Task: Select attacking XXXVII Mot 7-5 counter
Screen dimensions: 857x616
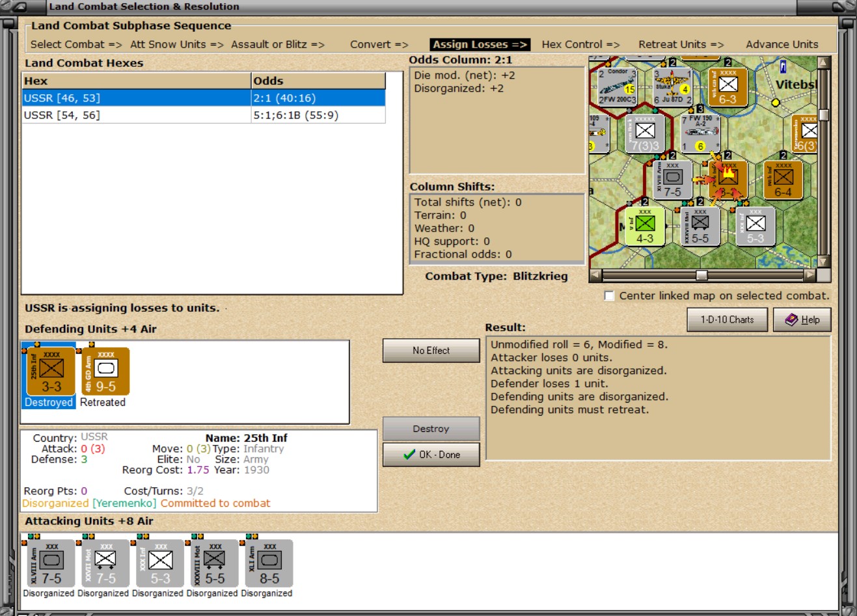Action: tap(105, 564)
